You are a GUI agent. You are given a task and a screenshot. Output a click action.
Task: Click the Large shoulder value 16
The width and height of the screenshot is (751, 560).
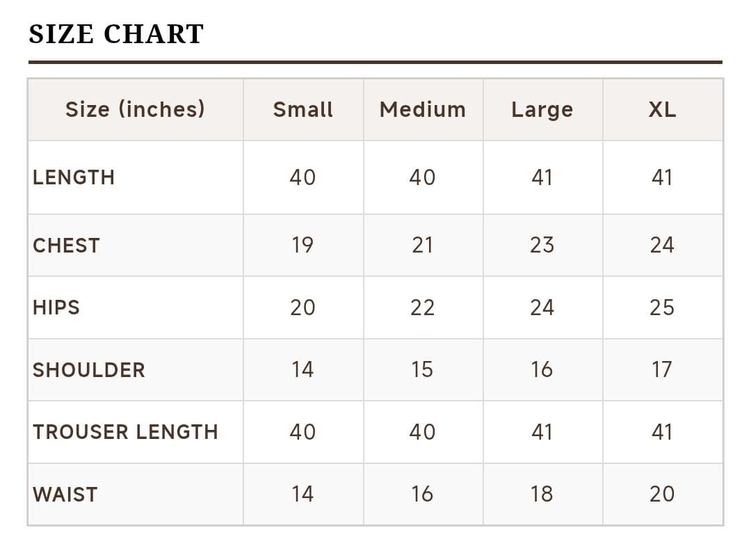click(542, 369)
